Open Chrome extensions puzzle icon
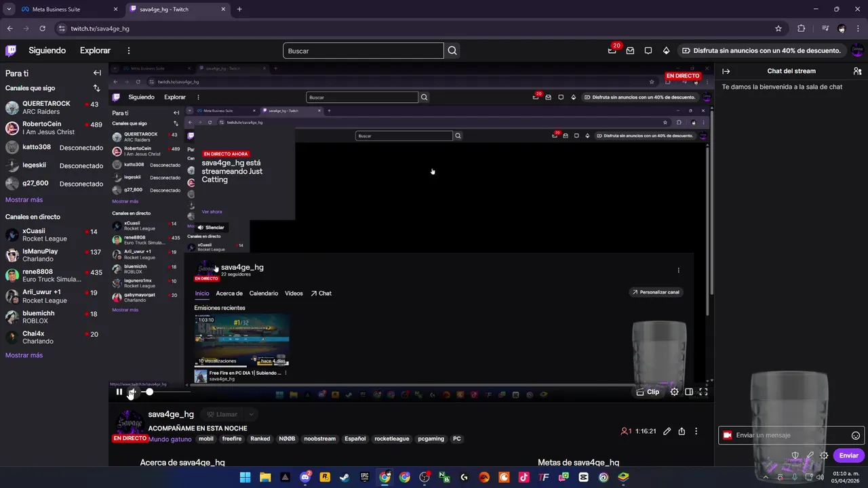868x488 pixels. [x=802, y=28]
